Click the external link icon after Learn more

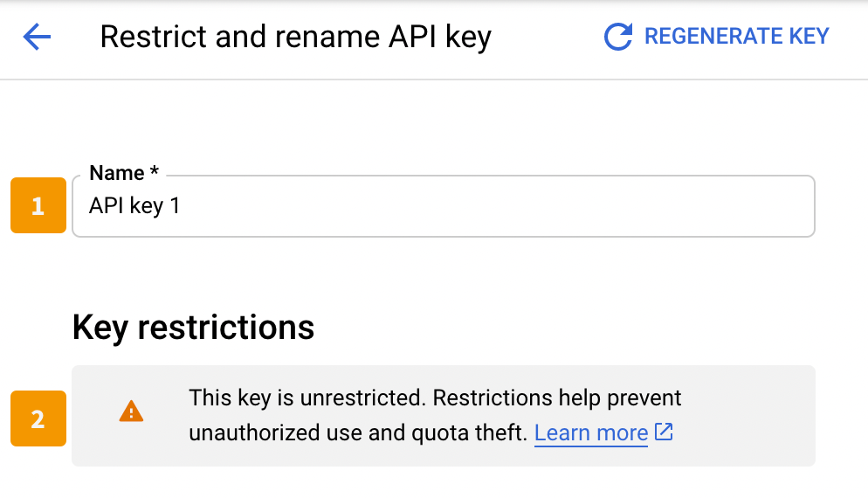point(664,432)
